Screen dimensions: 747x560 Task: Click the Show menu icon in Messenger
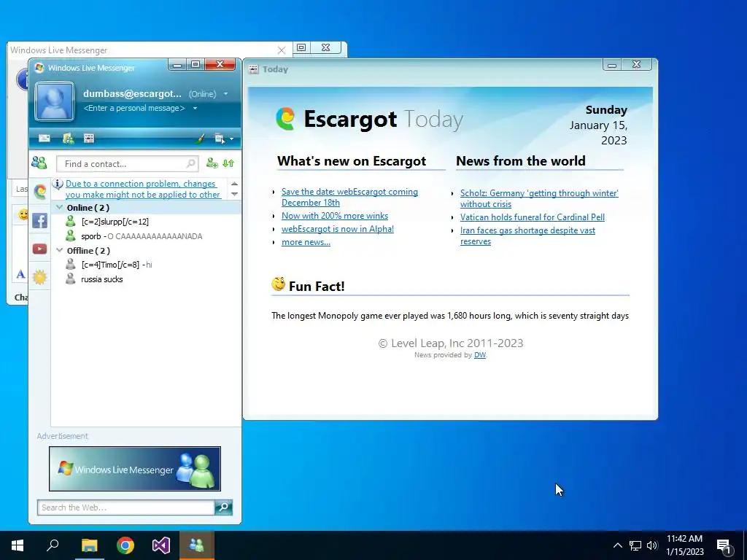[x=219, y=139]
